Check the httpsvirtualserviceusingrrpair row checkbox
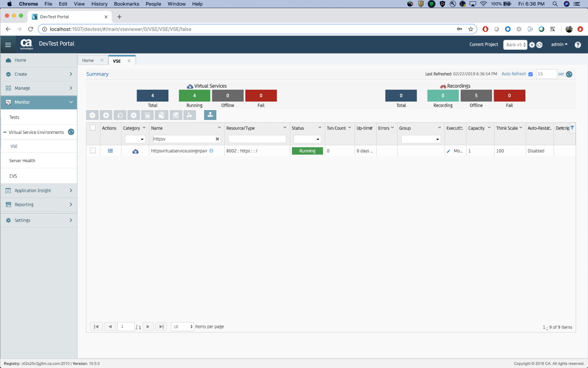588x368 pixels. click(93, 151)
